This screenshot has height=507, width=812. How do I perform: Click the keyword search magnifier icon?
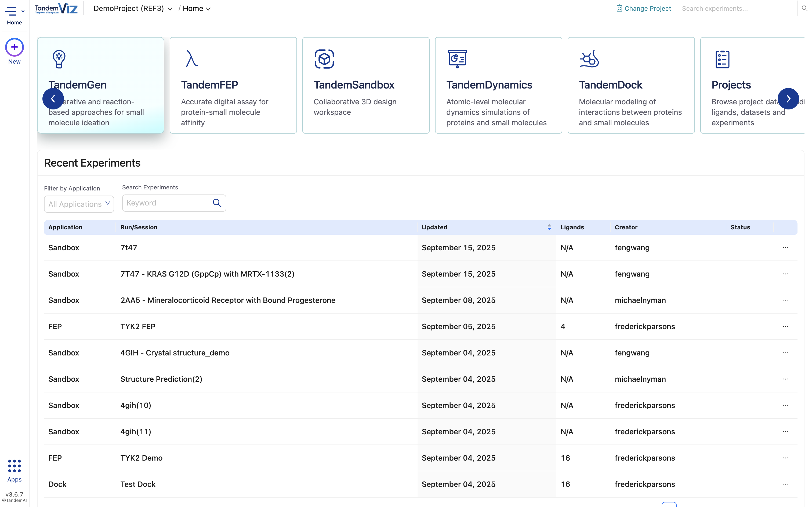[x=217, y=203]
